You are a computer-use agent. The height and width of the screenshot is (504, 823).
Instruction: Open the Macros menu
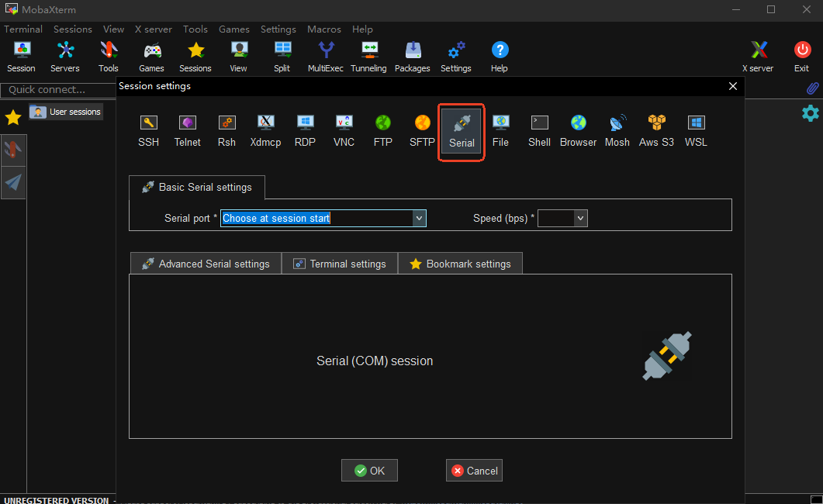point(323,29)
